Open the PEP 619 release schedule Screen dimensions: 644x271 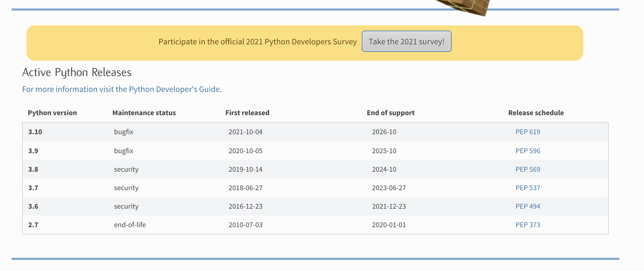click(x=528, y=132)
